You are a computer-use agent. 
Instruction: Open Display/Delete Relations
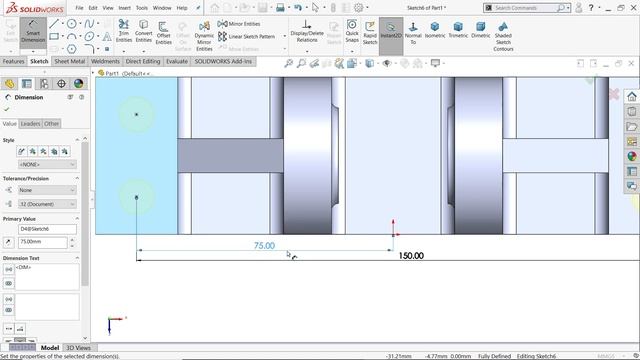coord(307,31)
